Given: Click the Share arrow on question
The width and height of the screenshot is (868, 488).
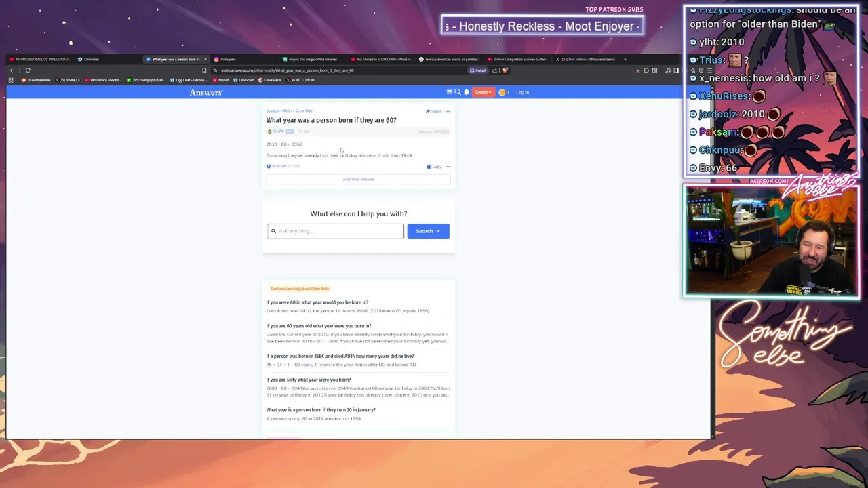Looking at the screenshot, I should pos(433,111).
